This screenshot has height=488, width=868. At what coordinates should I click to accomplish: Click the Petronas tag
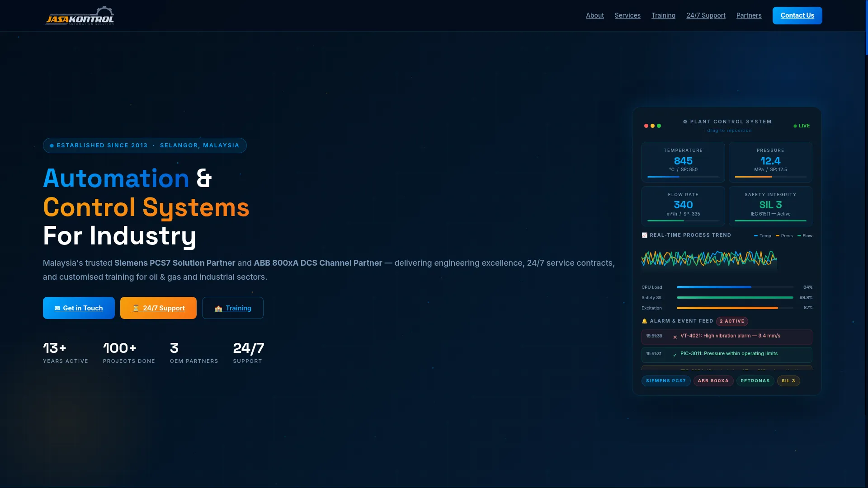[x=755, y=381]
